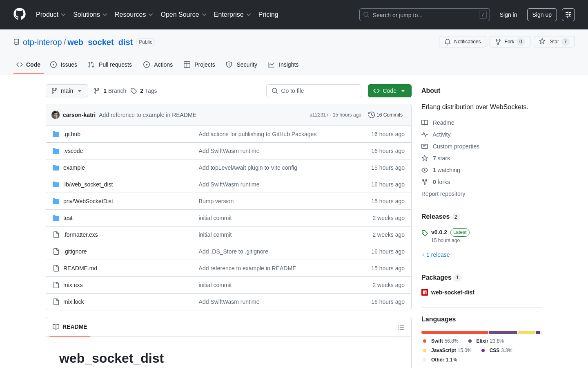The width and height of the screenshot is (588, 368).
Task: Click the web_socket_dist repository name link
Action: click(100, 42)
